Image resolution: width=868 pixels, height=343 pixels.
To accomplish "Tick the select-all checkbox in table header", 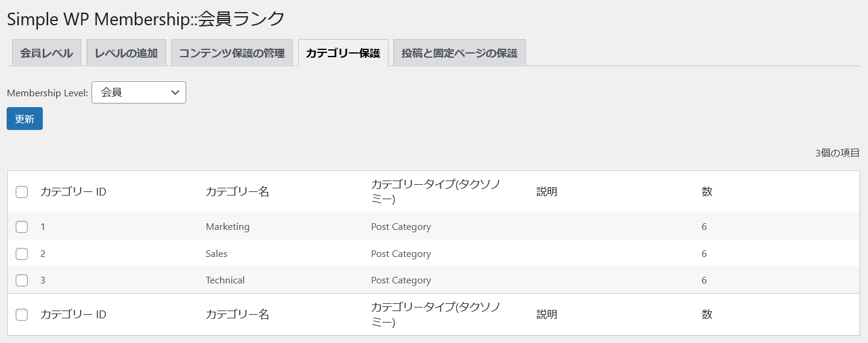I will (x=22, y=192).
